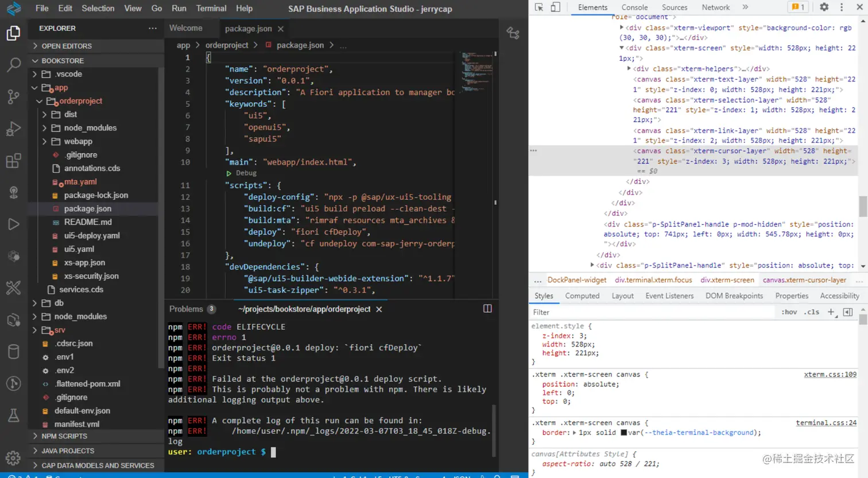Open the terminal.css:24 source link
Viewport: 868px width, 478px height.
826,423
